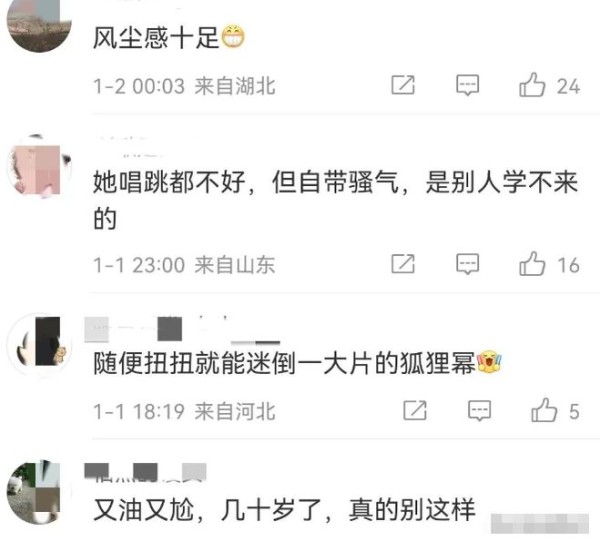Share the 风尘感十足 comment
600x541 pixels.
coord(403,85)
